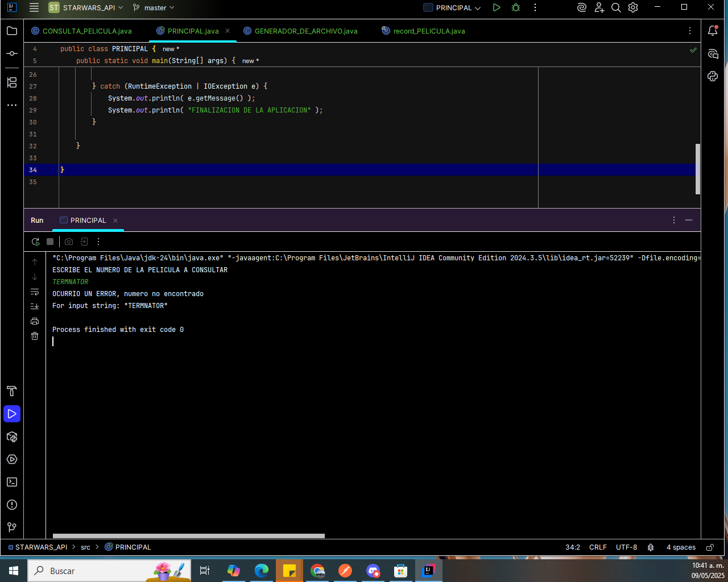Close the PRINCIPAL run tab

[x=115, y=221]
